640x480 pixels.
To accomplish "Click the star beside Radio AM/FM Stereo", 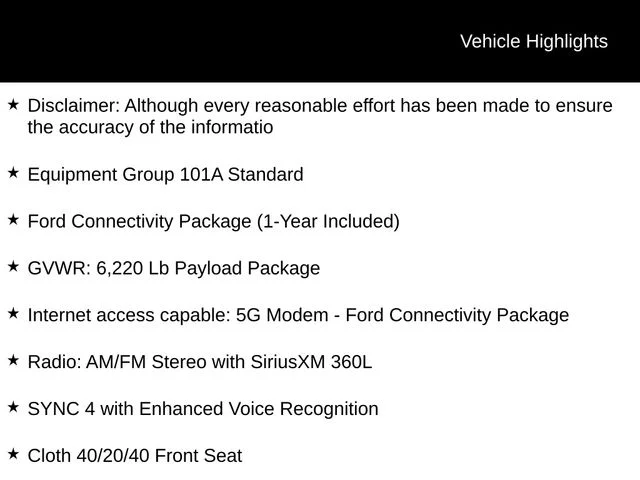I will (13, 360).
